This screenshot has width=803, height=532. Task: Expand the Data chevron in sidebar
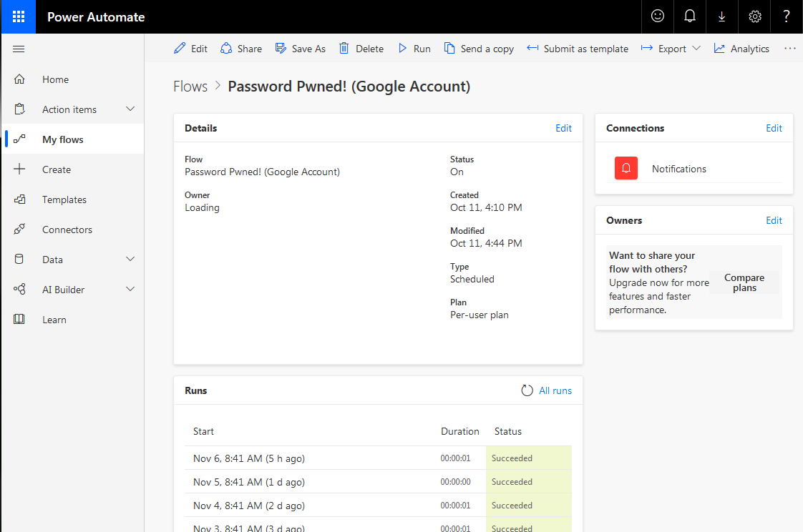(130, 260)
